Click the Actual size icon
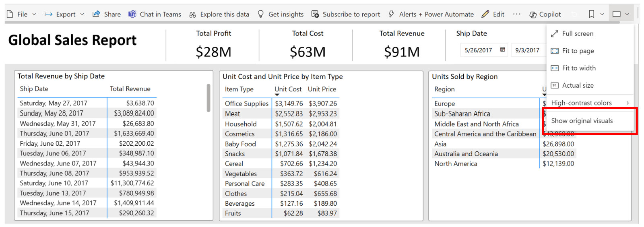The height and width of the screenshot is (227, 644). click(555, 85)
